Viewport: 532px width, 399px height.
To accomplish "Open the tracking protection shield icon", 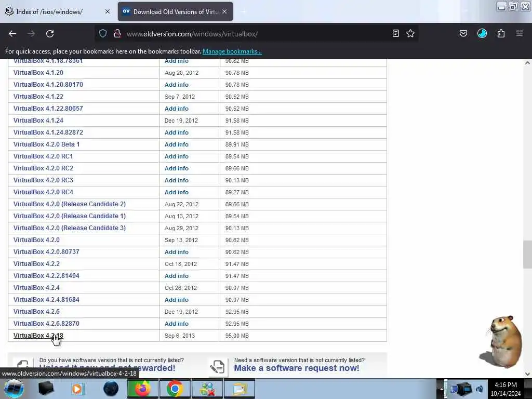I will pos(103,34).
